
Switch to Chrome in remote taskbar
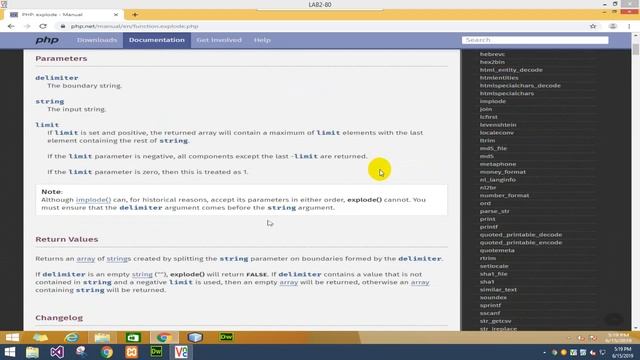tap(164, 337)
